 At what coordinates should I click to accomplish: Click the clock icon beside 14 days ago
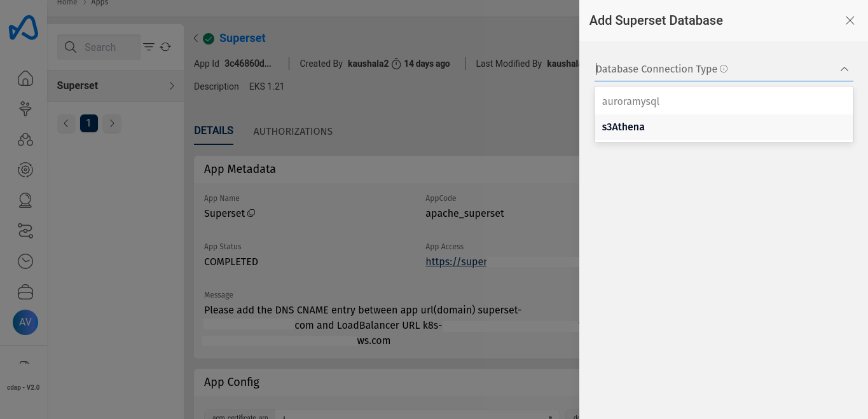coord(396,64)
